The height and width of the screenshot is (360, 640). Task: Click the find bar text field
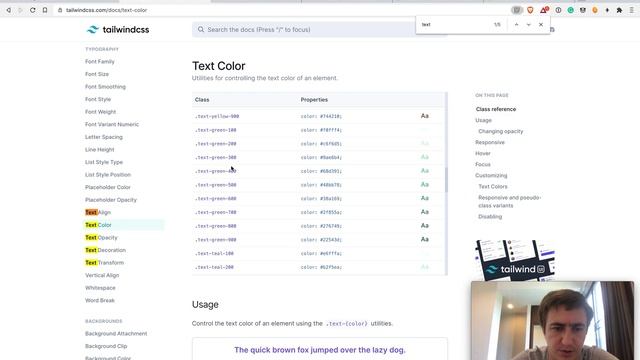[453, 24]
